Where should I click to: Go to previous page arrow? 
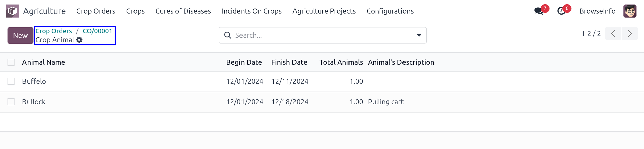pos(613,34)
